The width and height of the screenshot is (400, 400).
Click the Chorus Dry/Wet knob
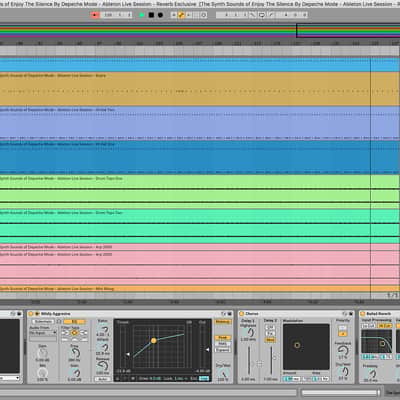coord(342,371)
